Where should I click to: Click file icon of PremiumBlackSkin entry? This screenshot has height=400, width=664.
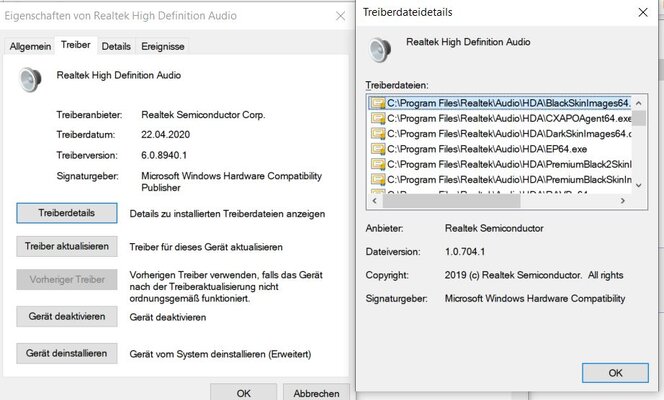click(378, 179)
